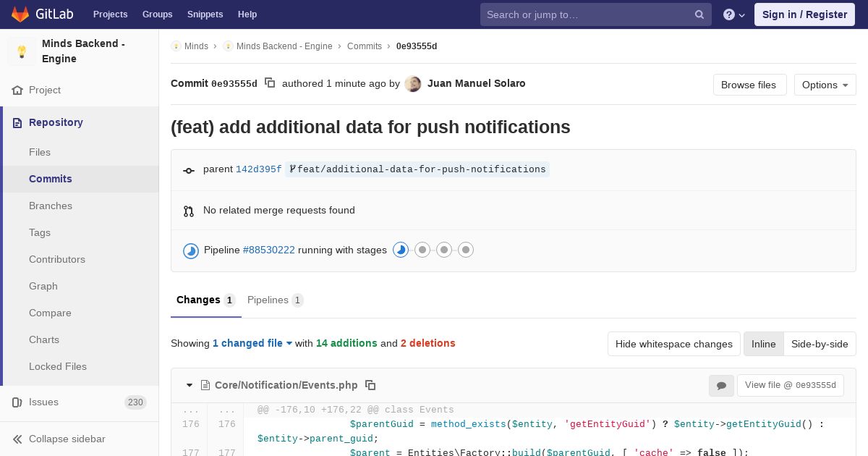Image resolution: width=868 pixels, height=456 pixels.
Task: Copy file path of Events.php
Action: click(370, 385)
